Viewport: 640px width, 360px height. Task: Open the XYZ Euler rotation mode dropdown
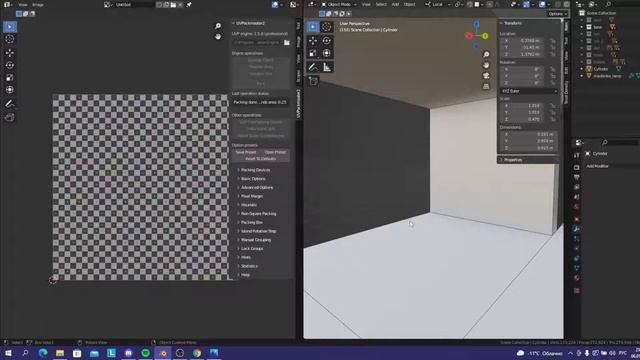click(x=529, y=91)
